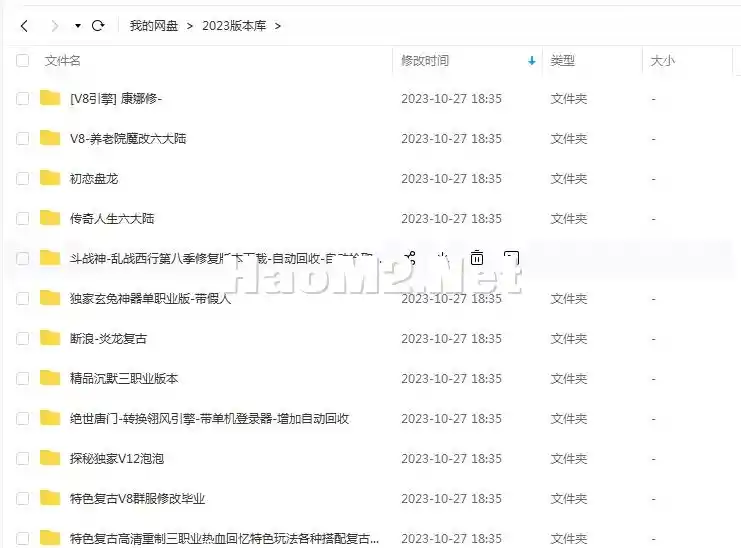
Task: Share the 斗战神-乱战西行 folder via share icon
Action: point(410,258)
